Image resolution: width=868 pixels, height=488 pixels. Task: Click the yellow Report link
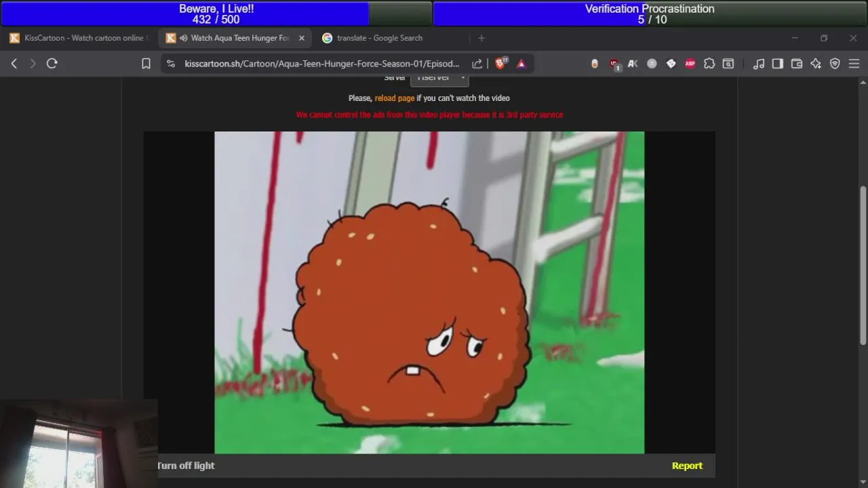pos(687,466)
